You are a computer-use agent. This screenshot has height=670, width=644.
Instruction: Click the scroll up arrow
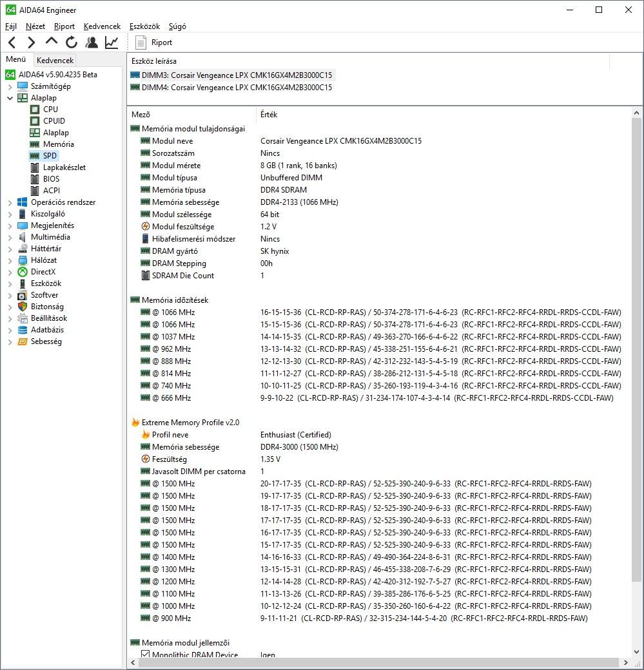click(x=636, y=113)
